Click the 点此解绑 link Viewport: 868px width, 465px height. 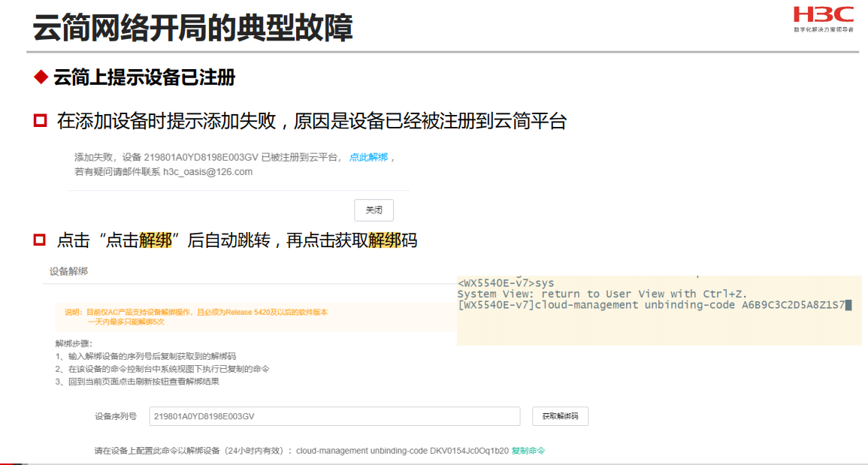[x=368, y=157]
